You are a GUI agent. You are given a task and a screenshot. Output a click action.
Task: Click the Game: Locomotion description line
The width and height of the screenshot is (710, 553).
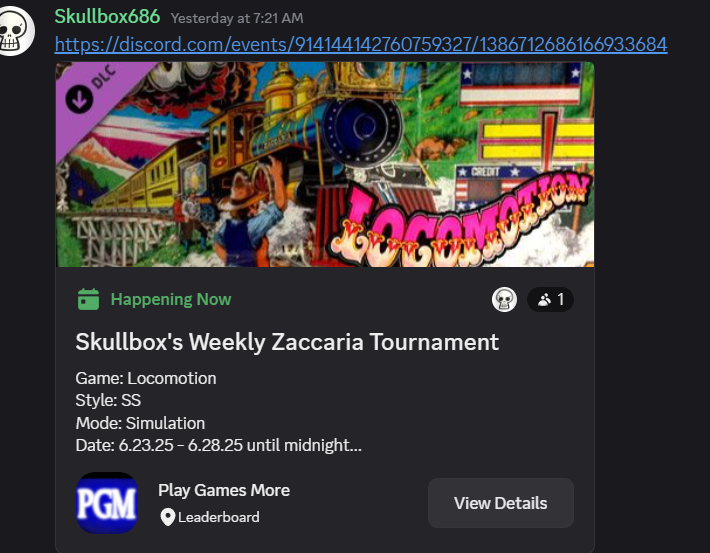[x=146, y=378]
